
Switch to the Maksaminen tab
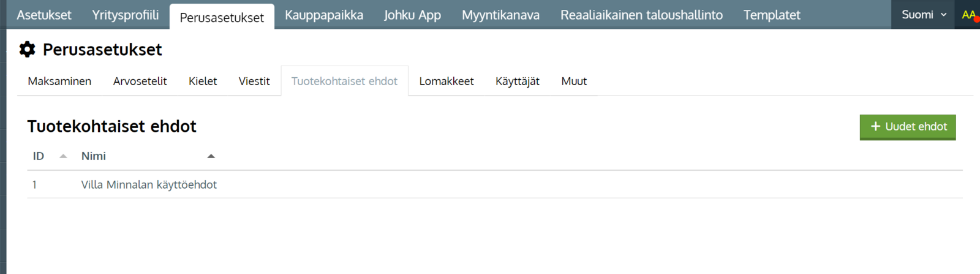59,81
